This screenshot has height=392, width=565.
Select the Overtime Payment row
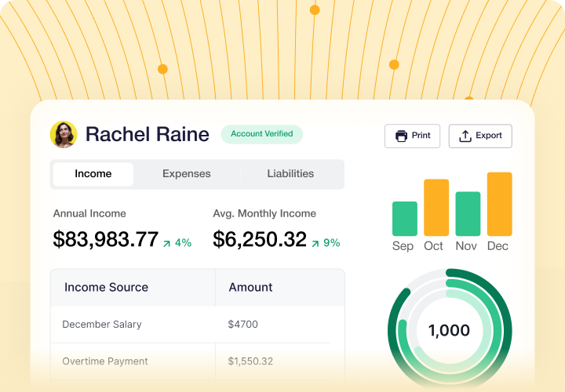pyautogui.click(x=198, y=361)
